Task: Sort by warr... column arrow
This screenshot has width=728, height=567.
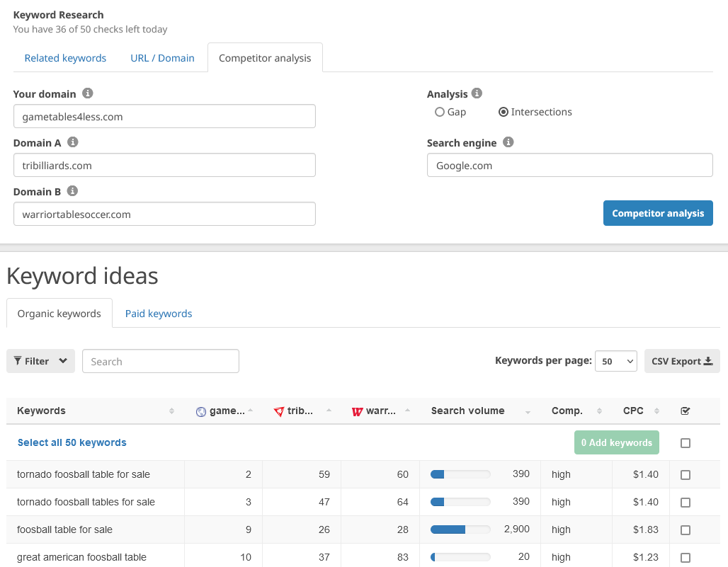Action: 407,410
